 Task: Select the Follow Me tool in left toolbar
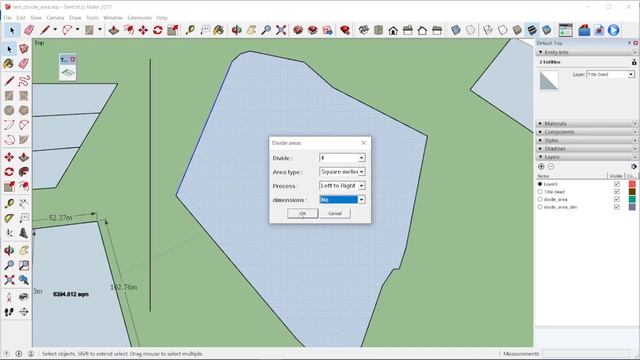[24, 172]
